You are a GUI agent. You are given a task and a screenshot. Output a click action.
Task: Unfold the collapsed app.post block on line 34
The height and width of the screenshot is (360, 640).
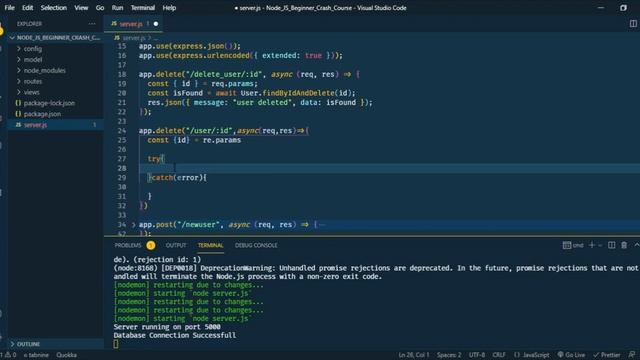133,224
